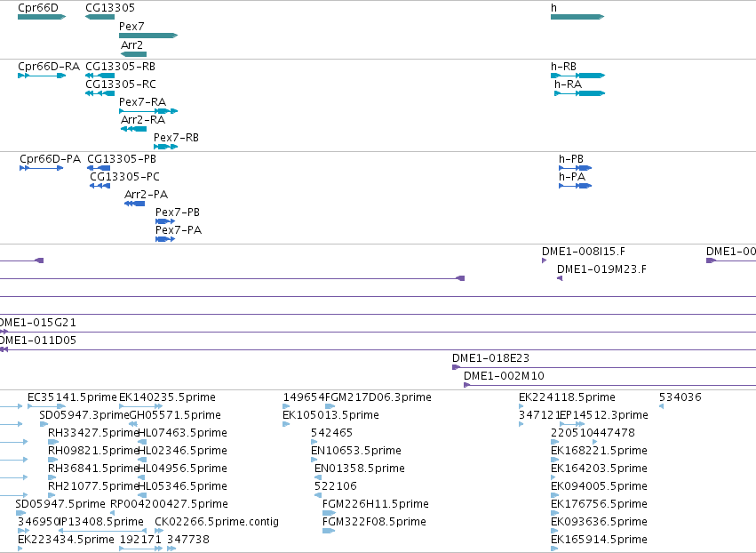Click the h-RA transcript label

tap(568, 84)
